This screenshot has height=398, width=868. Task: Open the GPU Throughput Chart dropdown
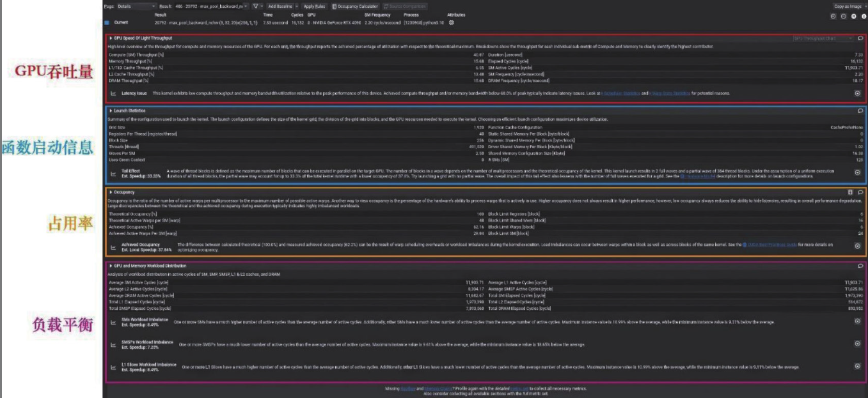pyautogui.click(x=823, y=38)
